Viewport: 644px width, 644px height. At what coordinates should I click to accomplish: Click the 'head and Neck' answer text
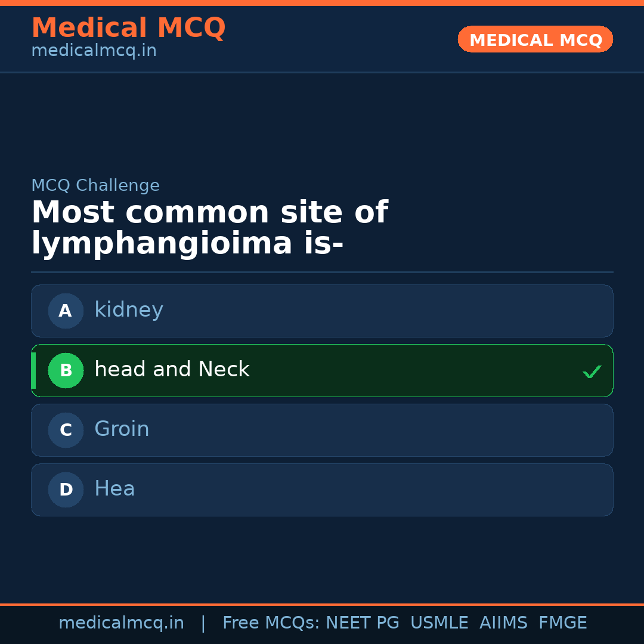(x=172, y=370)
